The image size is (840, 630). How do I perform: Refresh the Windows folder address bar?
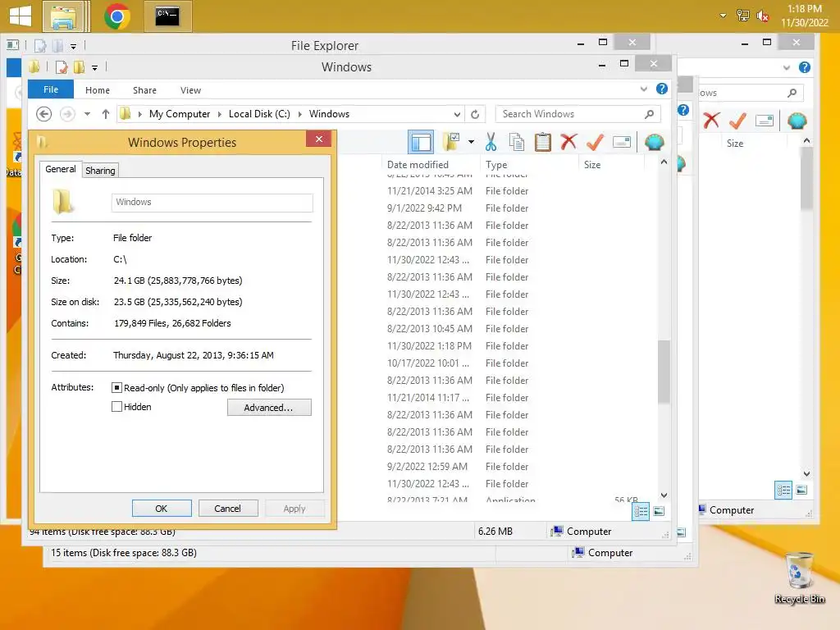(475, 114)
